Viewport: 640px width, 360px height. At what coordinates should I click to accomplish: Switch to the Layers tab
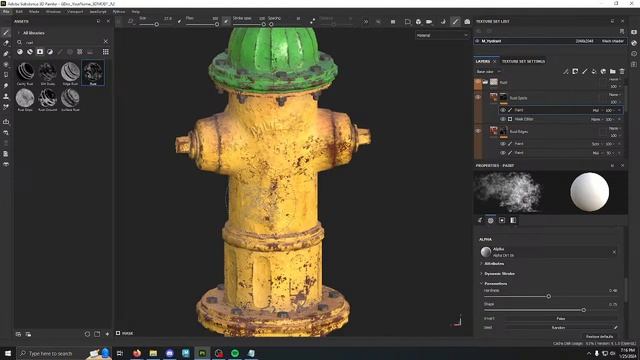(483, 61)
